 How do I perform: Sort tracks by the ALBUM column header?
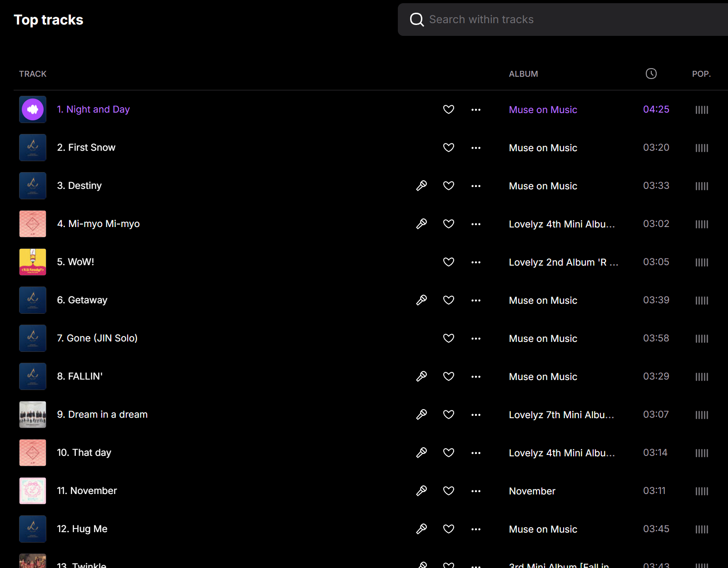pos(523,74)
